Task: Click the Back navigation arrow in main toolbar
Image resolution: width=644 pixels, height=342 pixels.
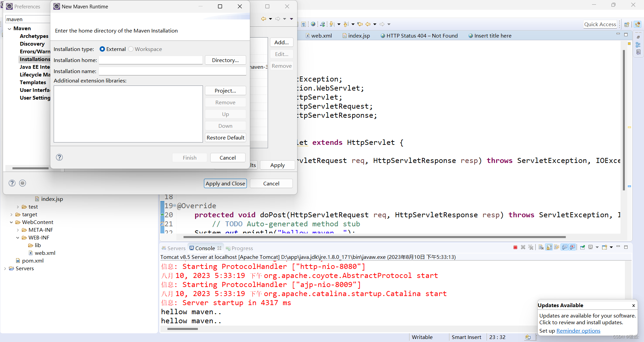Action: [x=368, y=24]
